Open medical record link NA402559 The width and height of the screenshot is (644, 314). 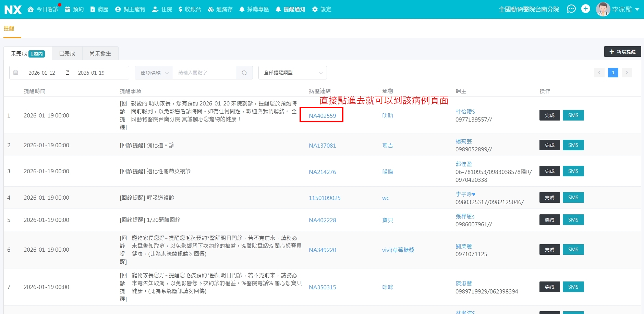click(322, 116)
